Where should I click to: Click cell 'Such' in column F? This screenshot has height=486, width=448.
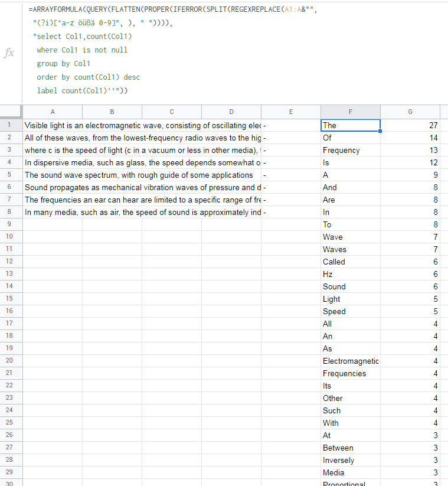pos(351,410)
